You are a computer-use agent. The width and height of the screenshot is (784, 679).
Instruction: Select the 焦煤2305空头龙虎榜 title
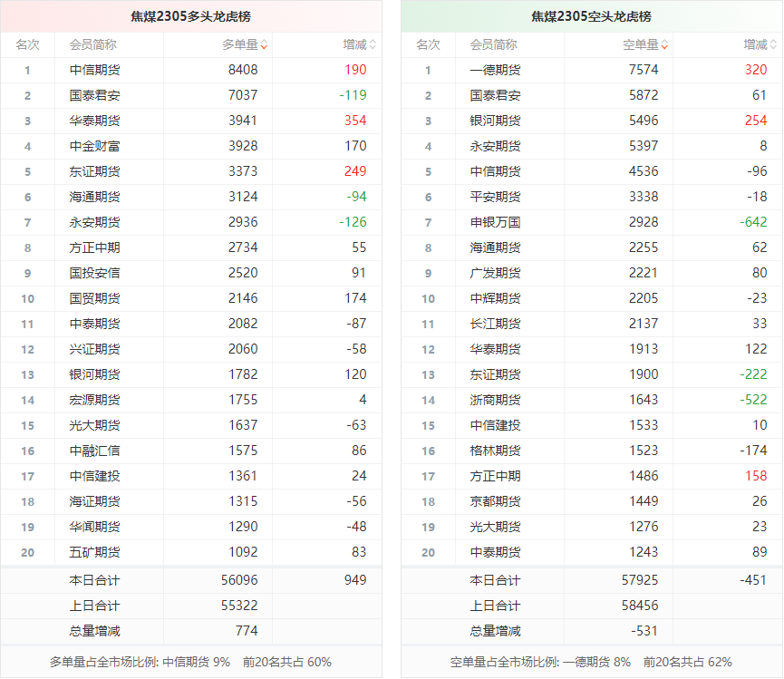tap(591, 16)
